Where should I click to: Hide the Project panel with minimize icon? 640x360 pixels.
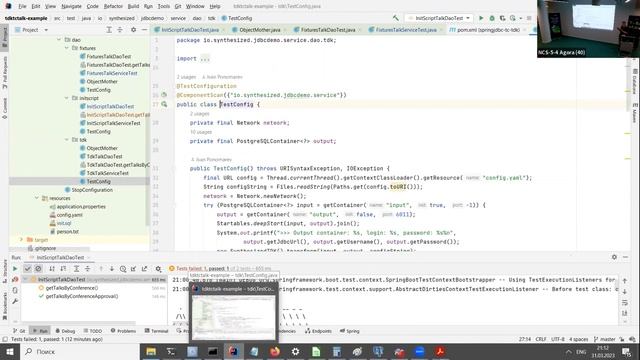coord(144,30)
